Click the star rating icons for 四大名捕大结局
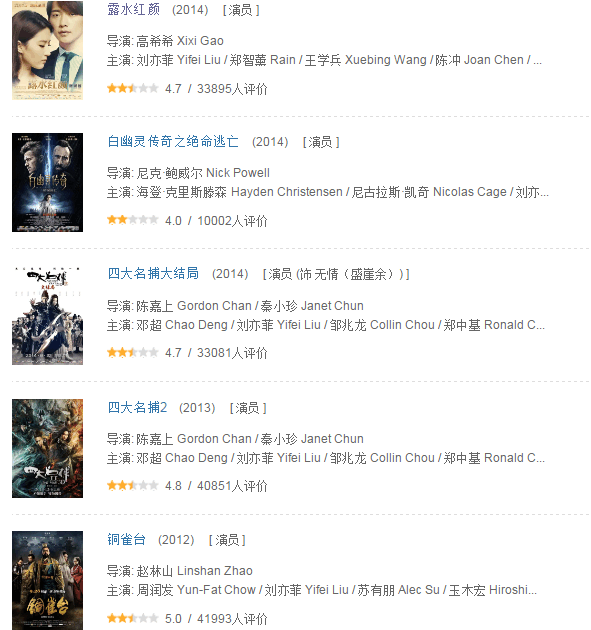 tap(133, 353)
